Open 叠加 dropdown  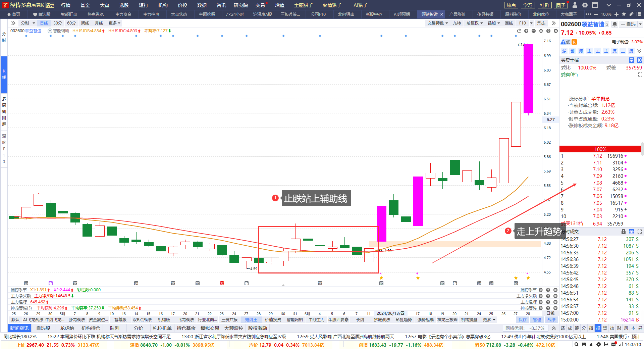click(x=494, y=23)
